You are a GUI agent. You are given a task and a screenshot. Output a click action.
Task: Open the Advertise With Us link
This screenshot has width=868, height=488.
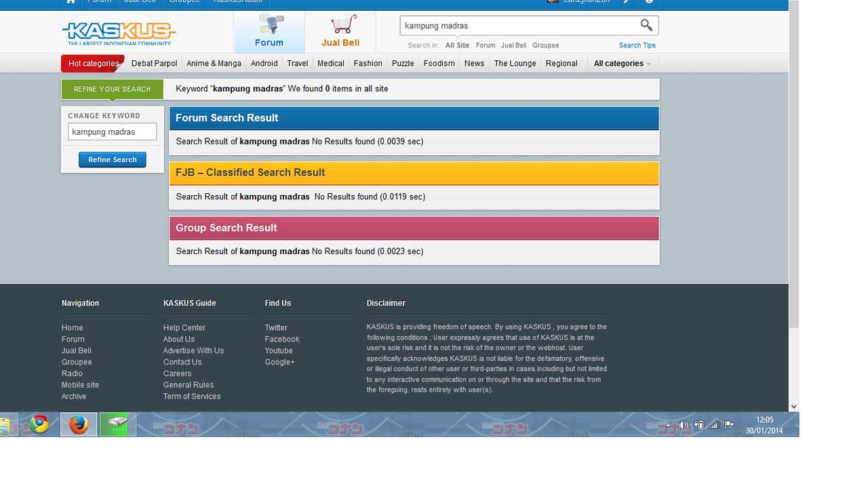click(x=193, y=351)
